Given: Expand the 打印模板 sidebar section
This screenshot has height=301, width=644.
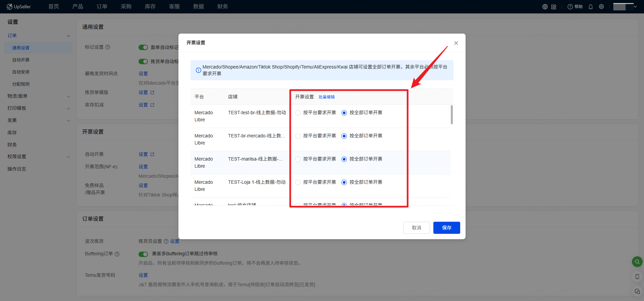Looking at the screenshot, I should [39, 108].
